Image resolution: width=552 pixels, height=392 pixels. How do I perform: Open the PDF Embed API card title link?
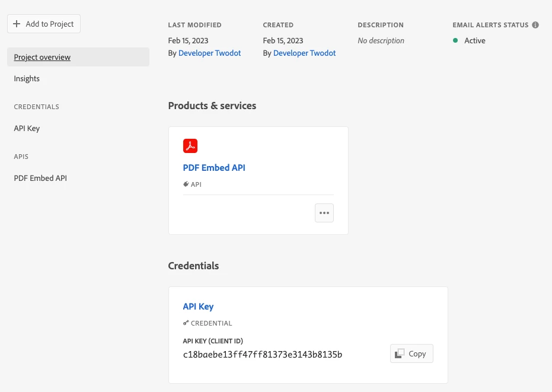(x=214, y=168)
